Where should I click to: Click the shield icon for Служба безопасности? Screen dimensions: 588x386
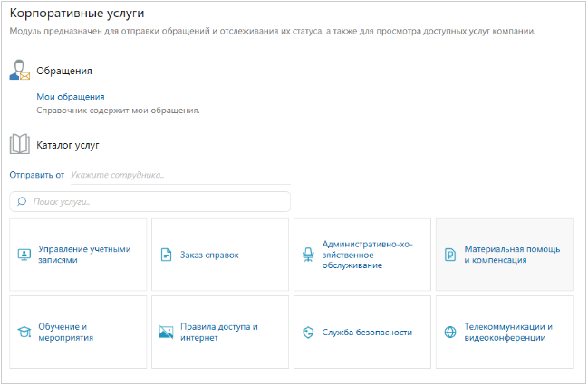pyautogui.click(x=307, y=332)
